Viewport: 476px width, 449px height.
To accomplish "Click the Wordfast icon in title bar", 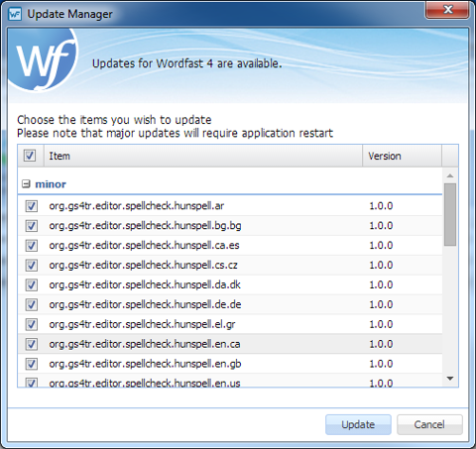I will point(15,14).
